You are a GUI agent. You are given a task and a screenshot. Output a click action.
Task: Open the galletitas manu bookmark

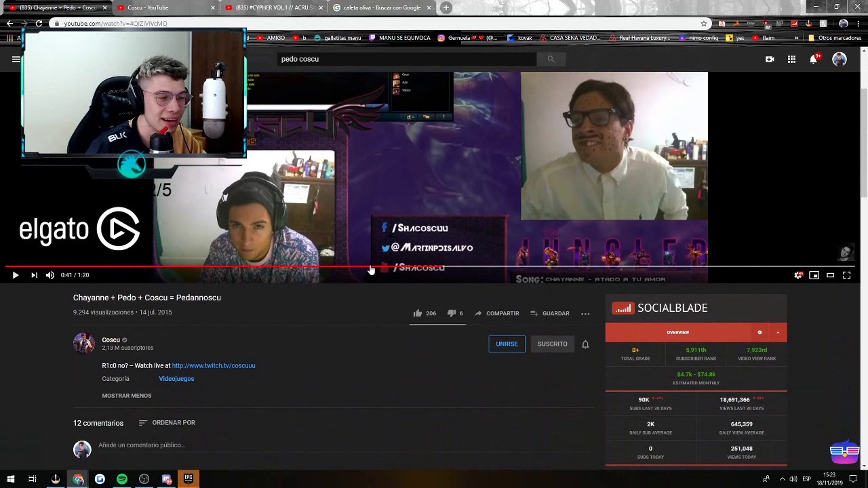tap(338, 38)
